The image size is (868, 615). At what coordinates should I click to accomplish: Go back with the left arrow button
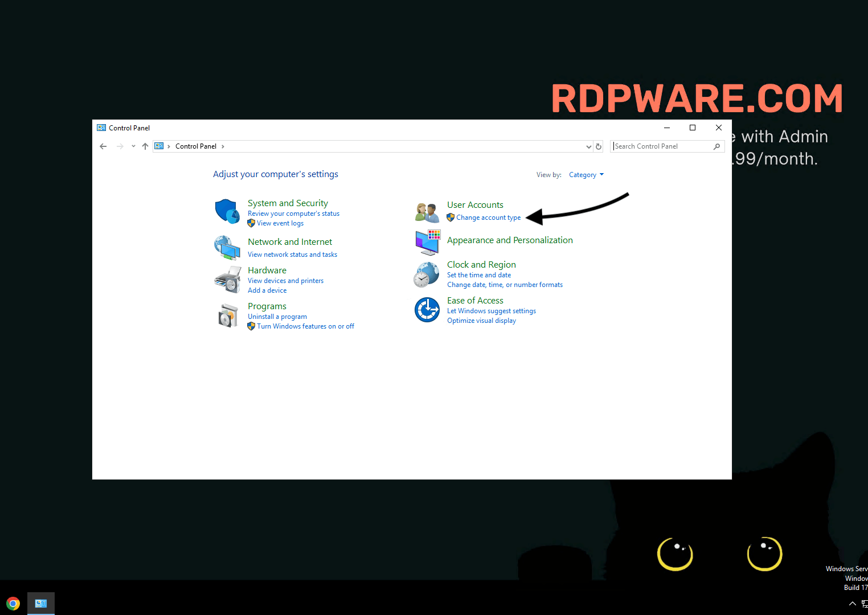coord(103,146)
